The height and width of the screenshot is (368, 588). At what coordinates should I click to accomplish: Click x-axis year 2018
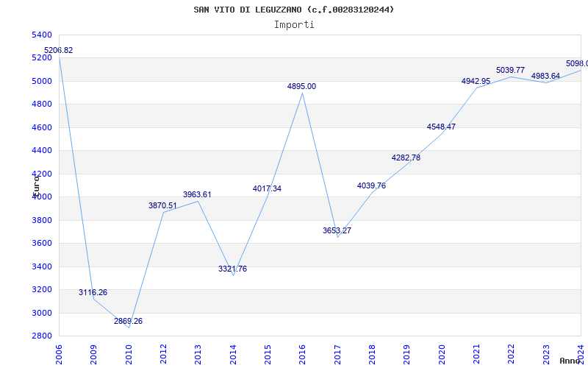(x=372, y=354)
